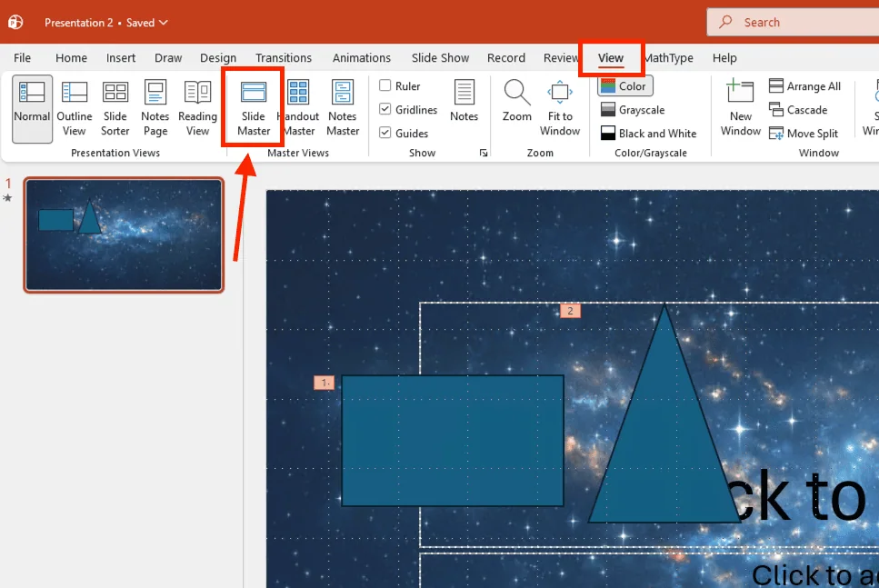Open the Show group dialog launcher
879x588 pixels.
(x=484, y=153)
